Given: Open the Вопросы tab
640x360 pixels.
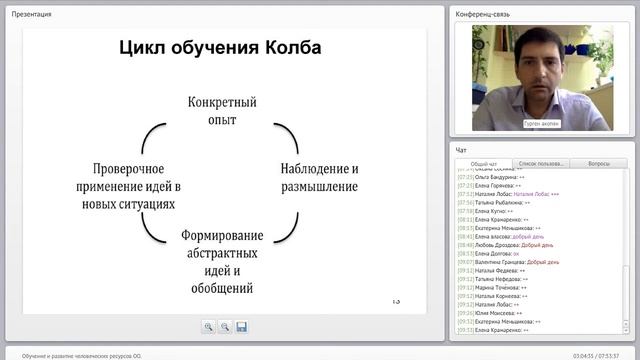Looking at the screenshot, I should [599, 164].
